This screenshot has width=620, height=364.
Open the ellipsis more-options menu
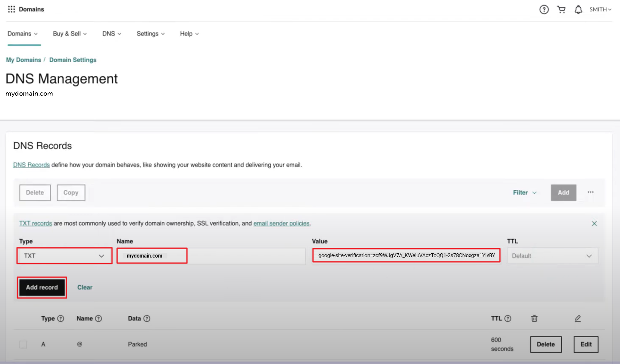590,192
